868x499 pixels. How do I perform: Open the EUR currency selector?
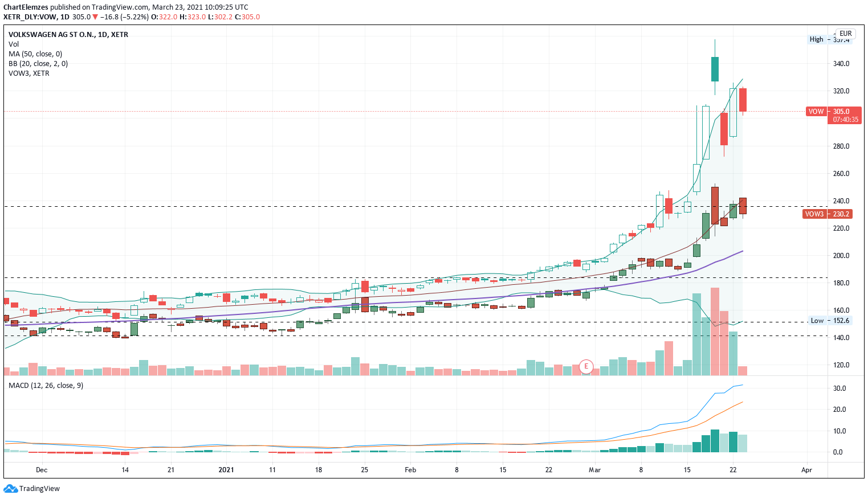[x=845, y=34]
